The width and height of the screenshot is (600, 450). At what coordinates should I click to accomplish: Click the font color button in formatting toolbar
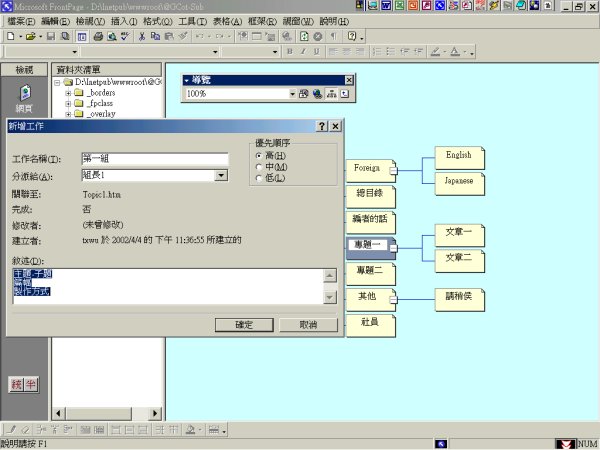point(454,51)
